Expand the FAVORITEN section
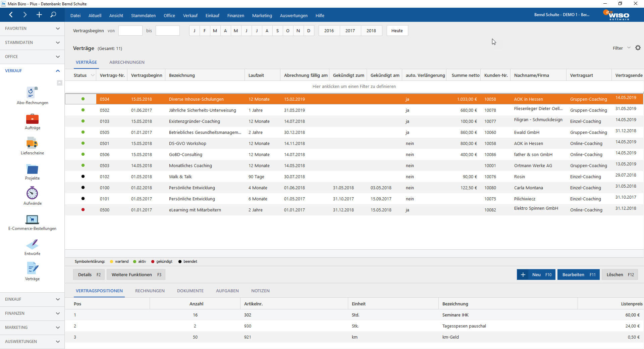Image resolution: width=644 pixels, height=349 pixels. point(32,29)
